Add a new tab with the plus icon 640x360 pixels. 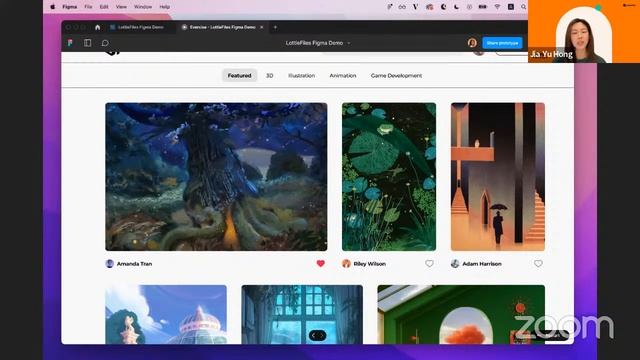tap(275, 27)
